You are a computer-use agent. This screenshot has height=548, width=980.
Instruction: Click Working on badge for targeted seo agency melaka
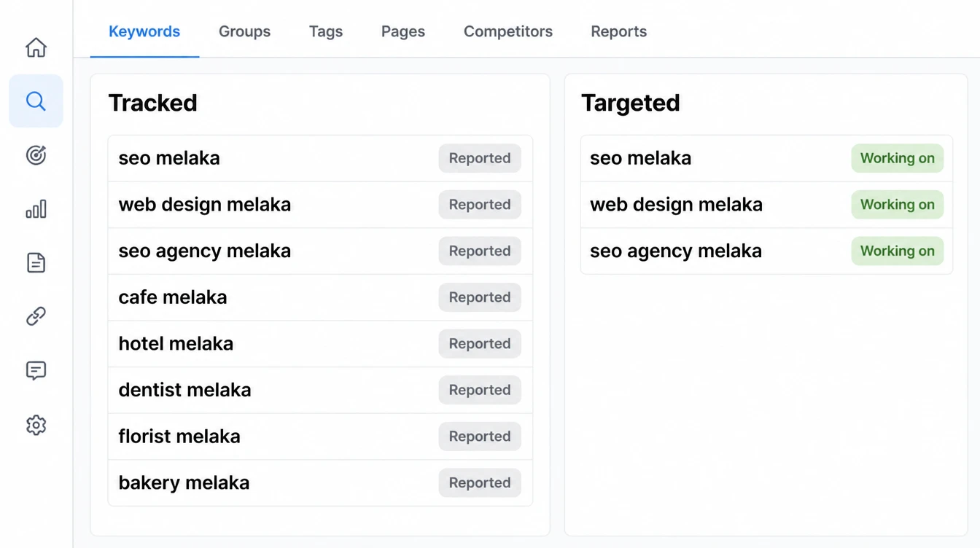pyautogui.click(x=898, y=251)
